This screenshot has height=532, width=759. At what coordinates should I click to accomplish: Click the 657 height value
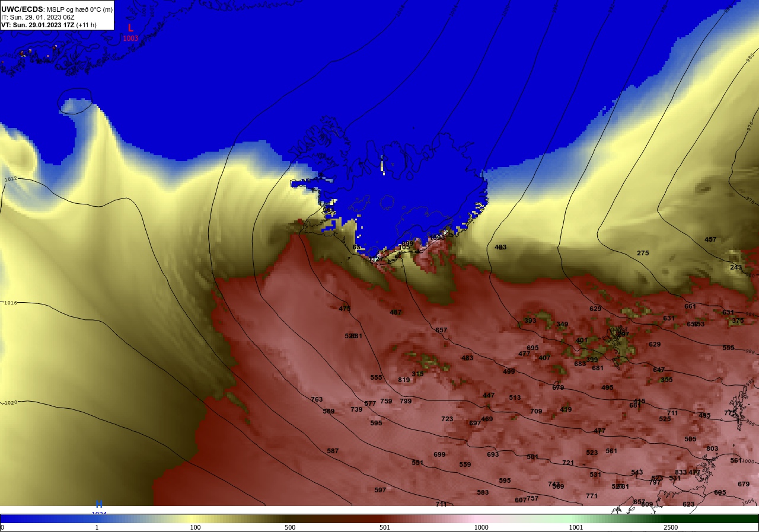[x=441, y=330]
